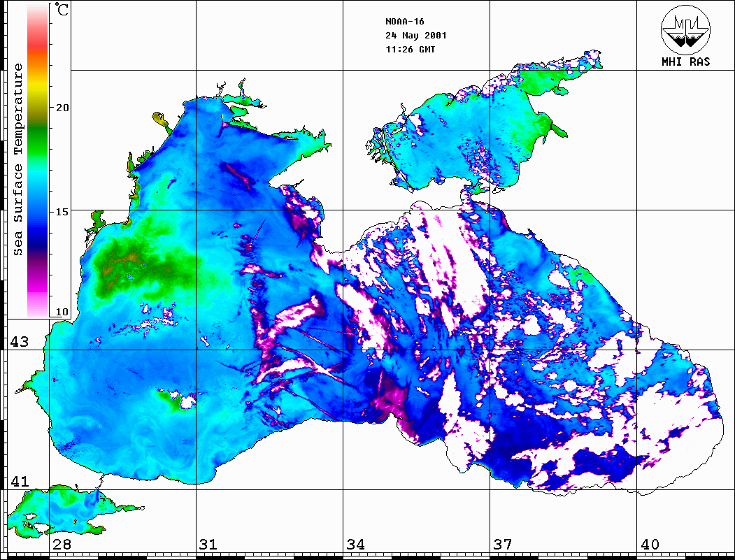Click the Sea of Marmara region
The height and width of the screenshot is (560, 735).
pos(66,512)
